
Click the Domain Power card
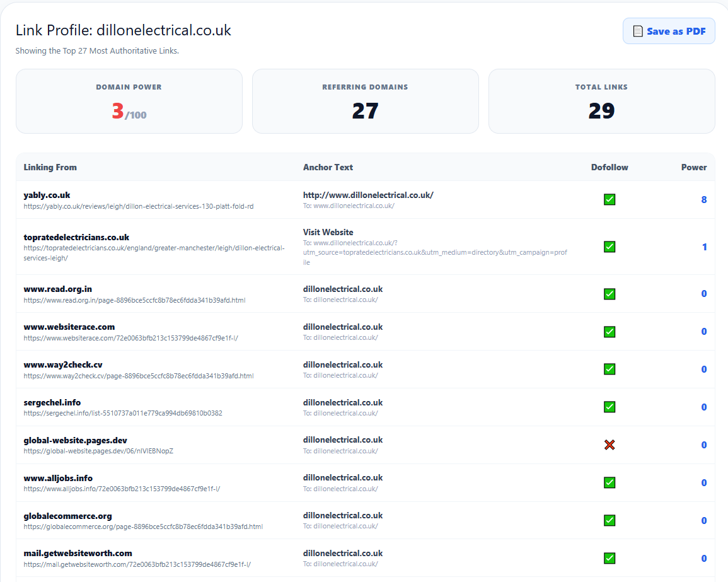tap(129, 102)
